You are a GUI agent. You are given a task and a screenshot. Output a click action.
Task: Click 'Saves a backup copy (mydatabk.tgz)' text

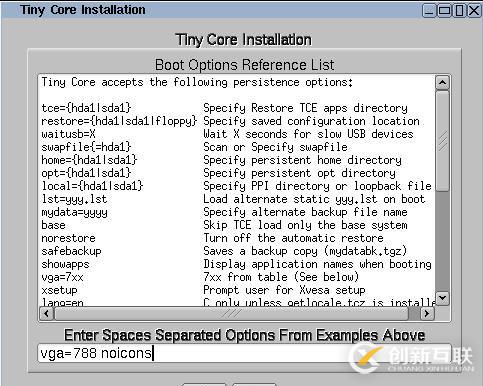(305, 251)
